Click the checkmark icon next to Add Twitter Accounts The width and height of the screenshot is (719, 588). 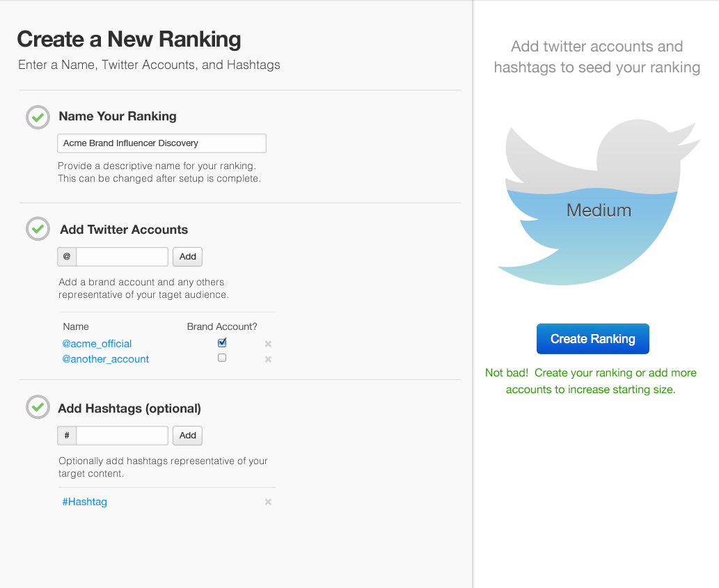38,229
